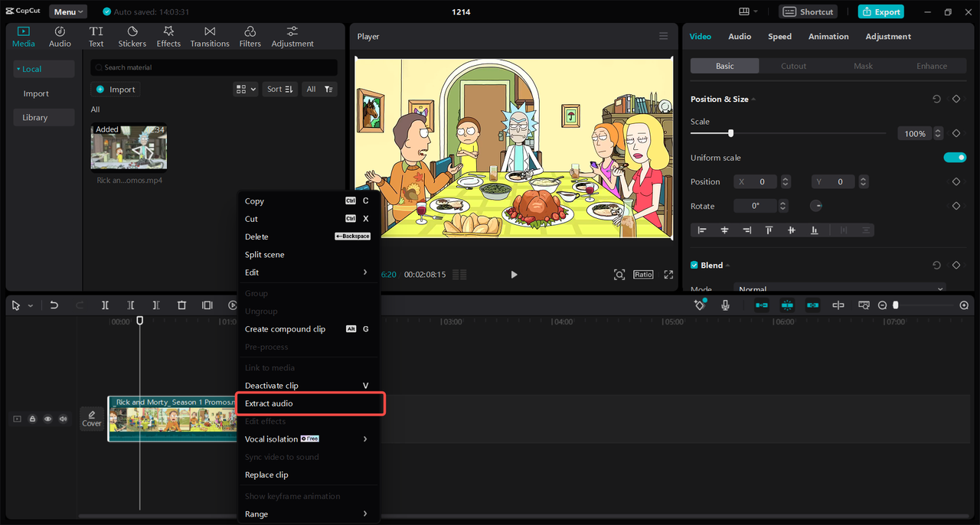Reset Position & Size settings
The width and height of the screenshot is (980, 525).
tap(936, 99)
